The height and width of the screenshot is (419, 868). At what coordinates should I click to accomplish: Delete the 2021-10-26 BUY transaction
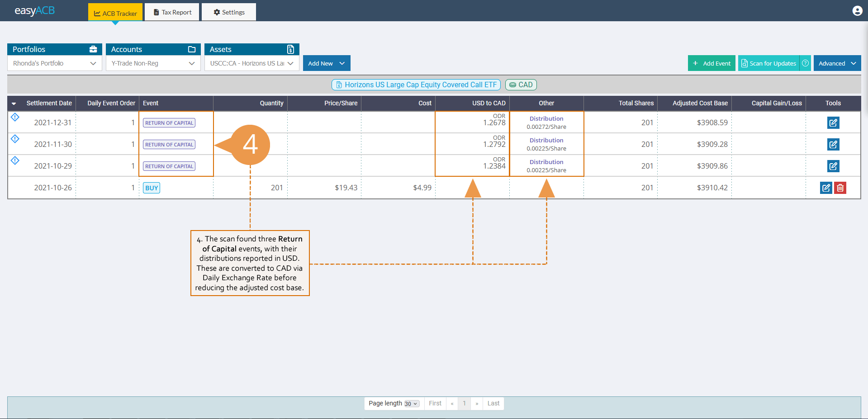point(840,188)
